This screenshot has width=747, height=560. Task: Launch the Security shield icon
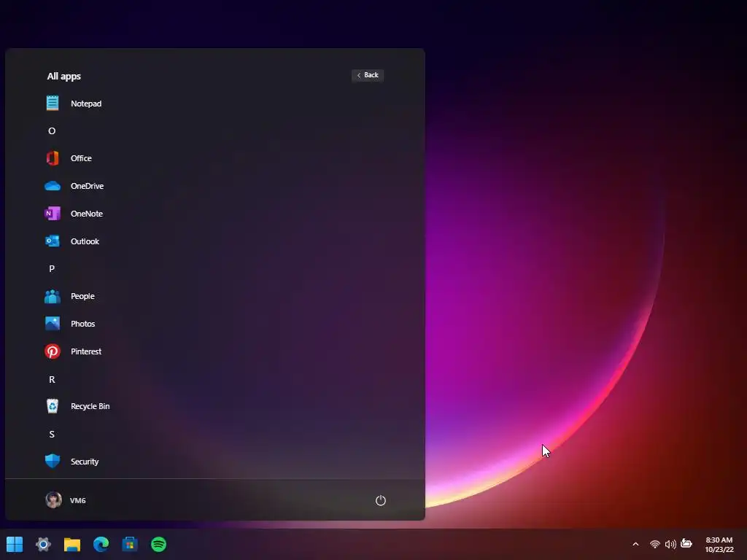(x=53, y=461)
